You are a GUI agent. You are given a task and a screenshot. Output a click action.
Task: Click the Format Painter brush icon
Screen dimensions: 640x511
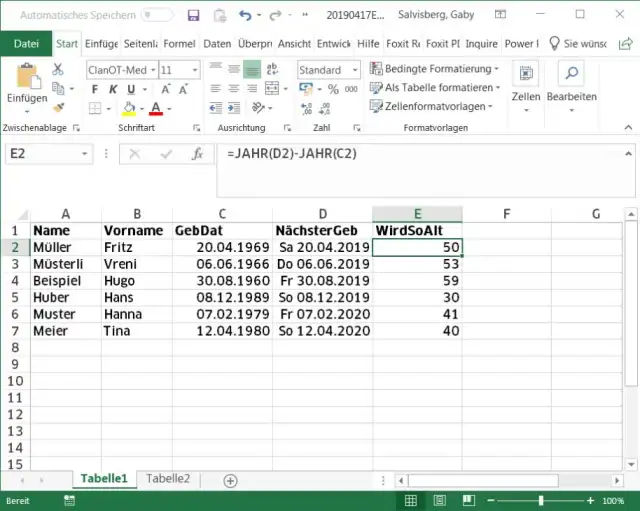58,107
